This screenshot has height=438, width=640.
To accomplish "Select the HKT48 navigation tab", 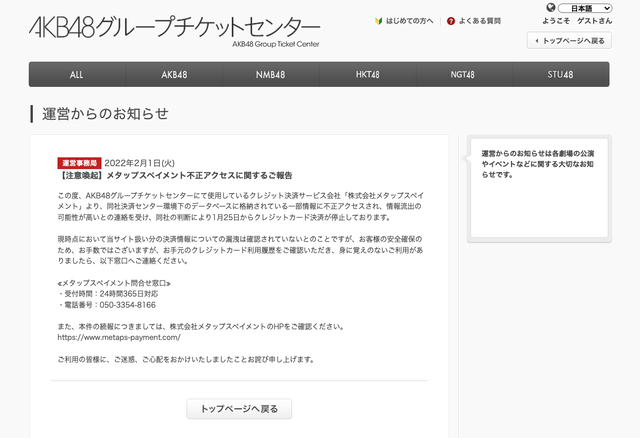I will tap(367, 74).
